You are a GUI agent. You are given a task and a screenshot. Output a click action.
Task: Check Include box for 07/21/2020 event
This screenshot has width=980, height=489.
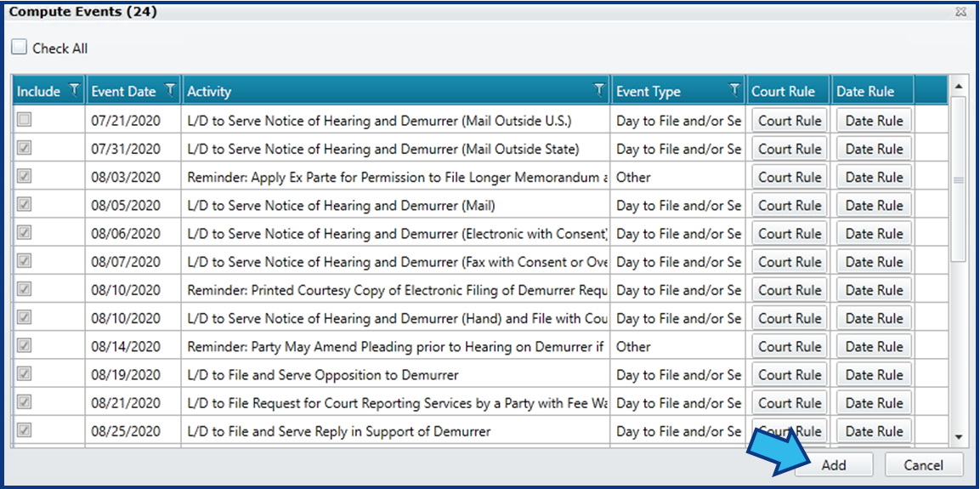tap(25, 120)
